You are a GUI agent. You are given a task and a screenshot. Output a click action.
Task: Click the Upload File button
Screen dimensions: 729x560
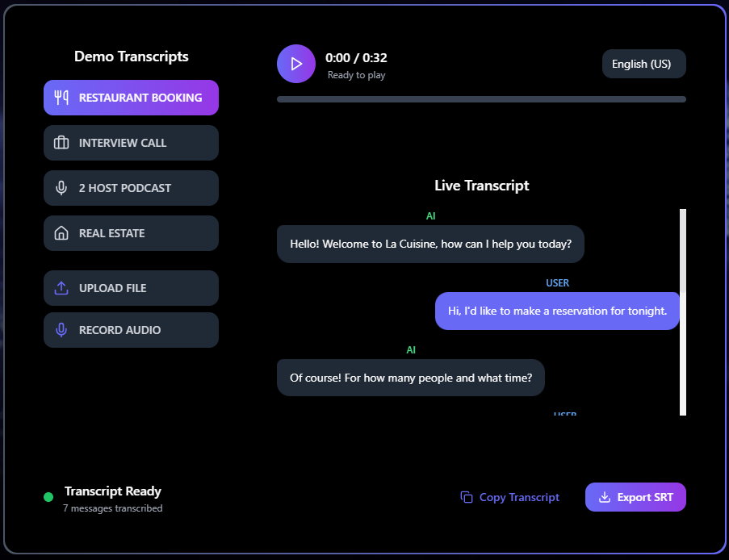click(131, 288)
